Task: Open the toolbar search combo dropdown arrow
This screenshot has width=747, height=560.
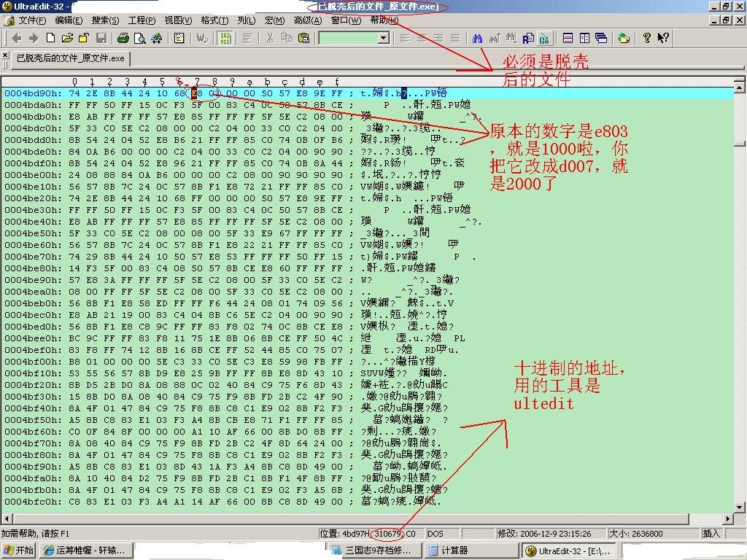Action: [x=384, y=38]
